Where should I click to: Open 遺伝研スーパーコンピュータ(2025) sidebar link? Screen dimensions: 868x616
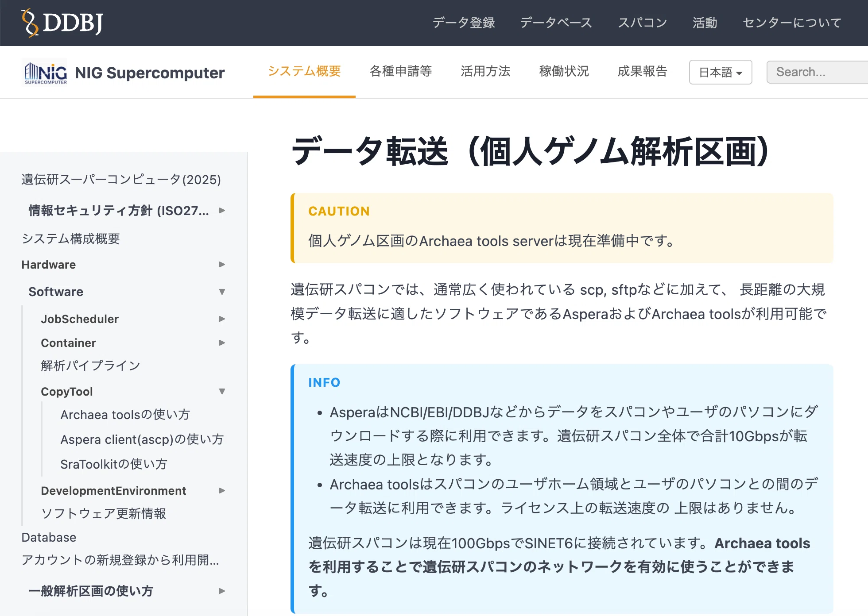tap(121, 180)
